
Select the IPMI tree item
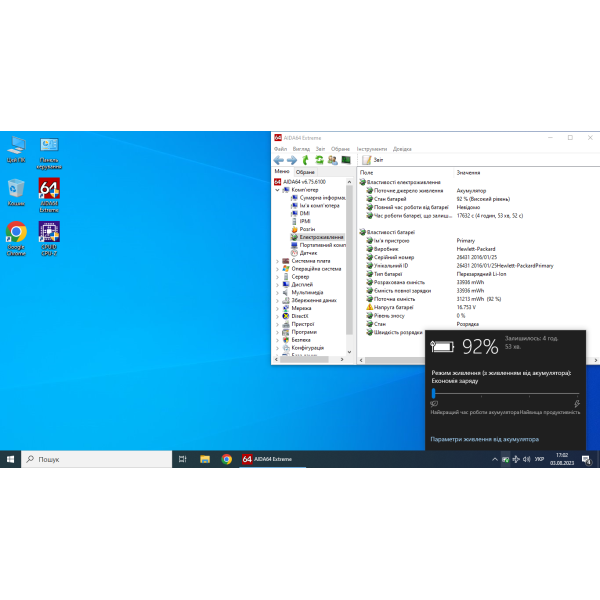pos(300,221)
